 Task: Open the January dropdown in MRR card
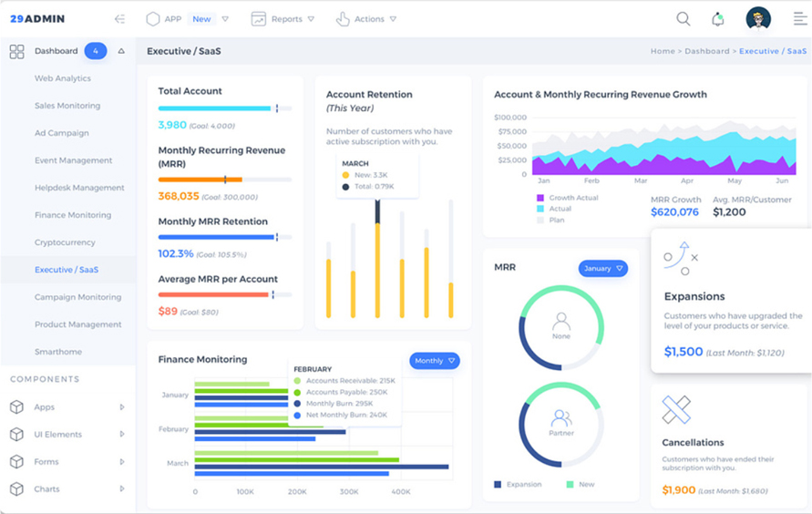[603, 269]
